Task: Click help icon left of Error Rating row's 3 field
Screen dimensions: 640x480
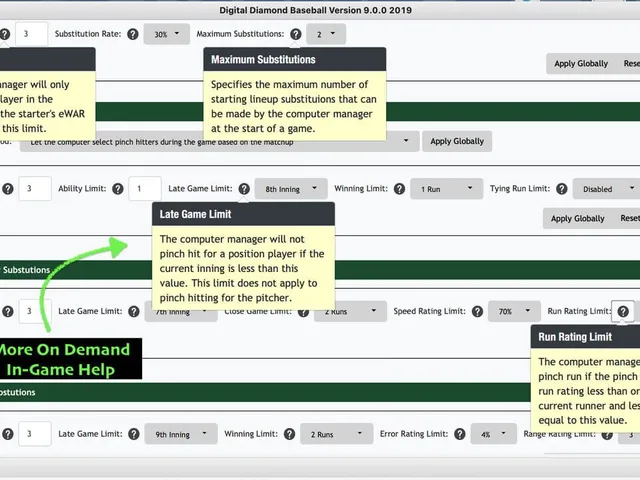Action: click(8, 434)
